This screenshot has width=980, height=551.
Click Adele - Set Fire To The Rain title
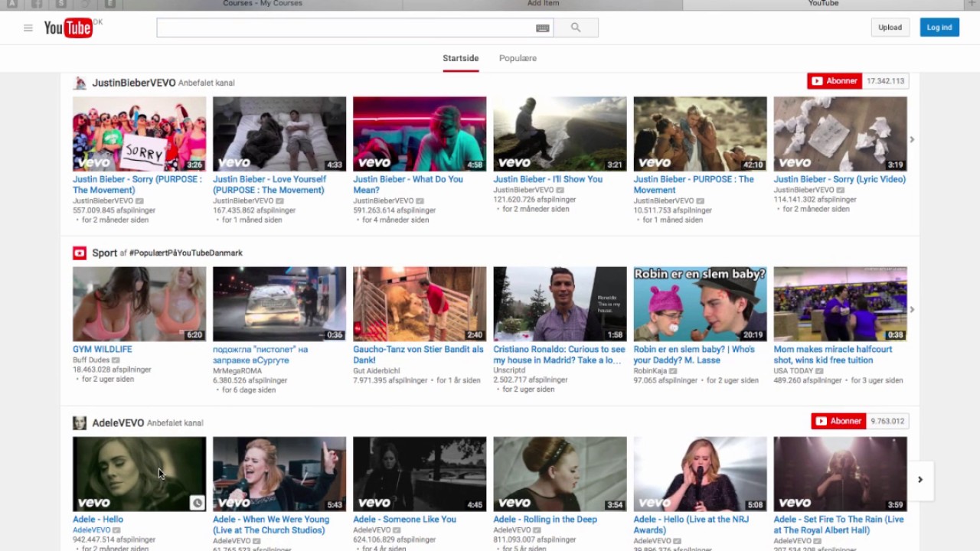[x=838, y=524]
